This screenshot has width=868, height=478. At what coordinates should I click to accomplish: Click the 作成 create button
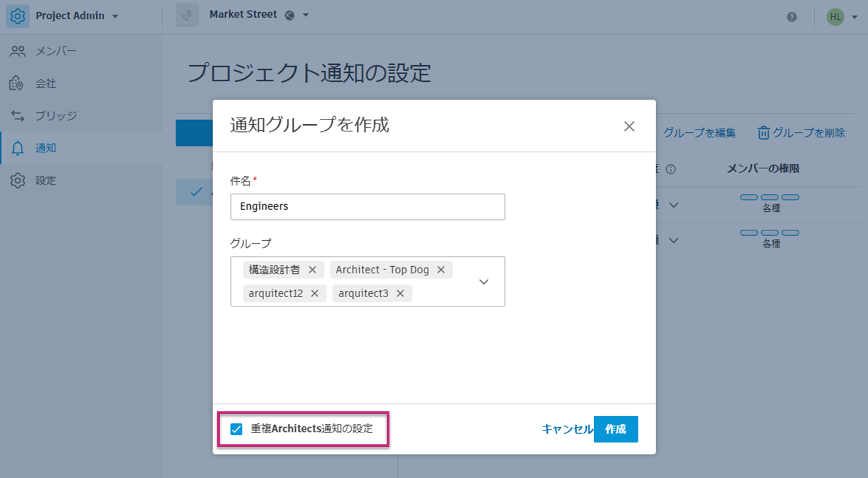click(x=615, y=428)
